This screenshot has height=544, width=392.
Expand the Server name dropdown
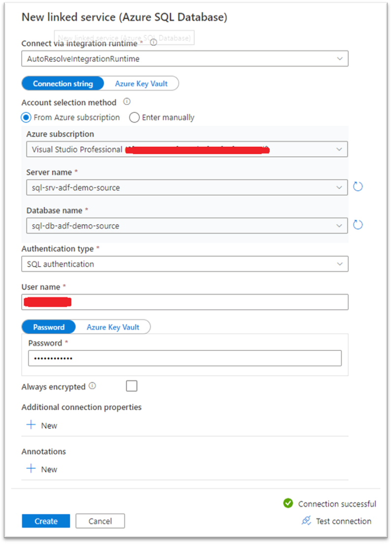click(187, 187)
